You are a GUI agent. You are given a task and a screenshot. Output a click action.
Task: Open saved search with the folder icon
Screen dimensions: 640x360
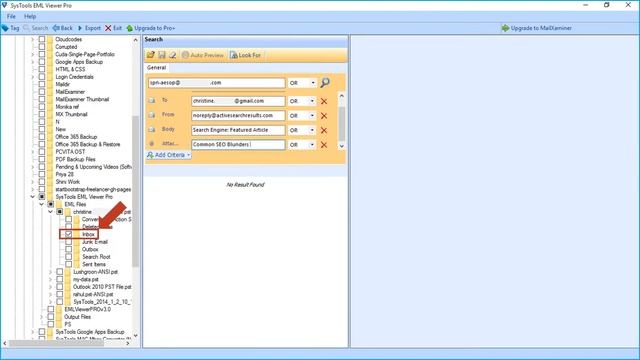click(151, 55)
